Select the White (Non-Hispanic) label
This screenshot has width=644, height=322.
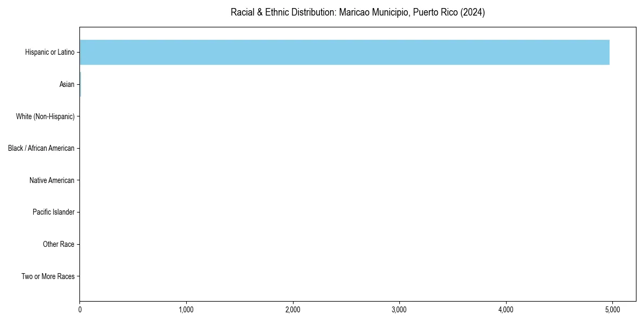(x=46, y=116)
